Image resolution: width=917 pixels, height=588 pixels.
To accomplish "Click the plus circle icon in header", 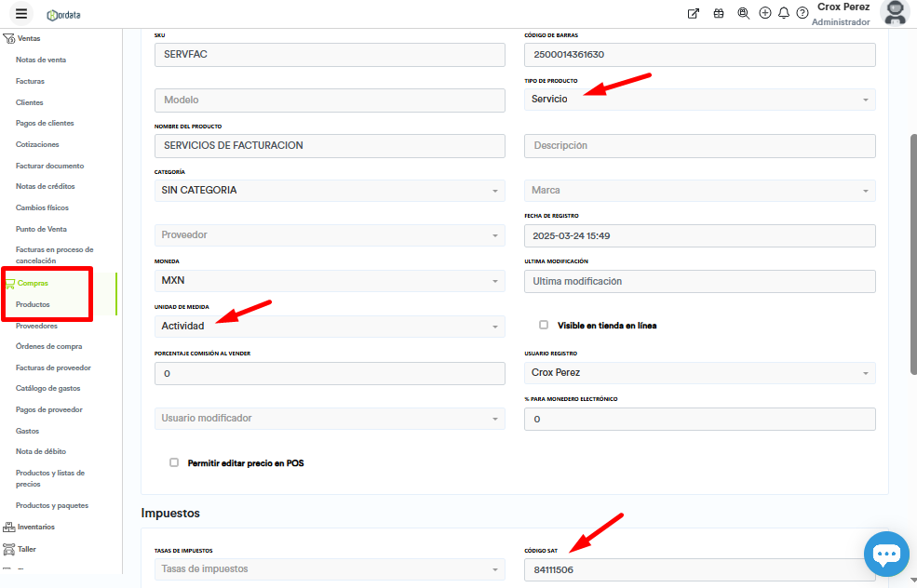I will (x=765, y=13).
